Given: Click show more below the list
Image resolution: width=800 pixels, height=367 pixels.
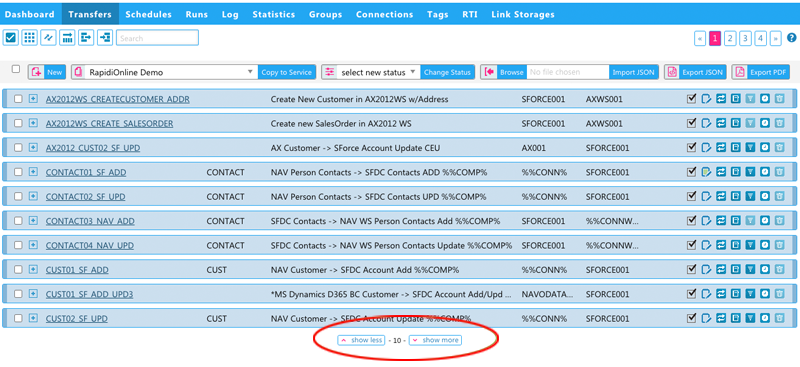Looking at the screenshot, I should pos(435,340).
